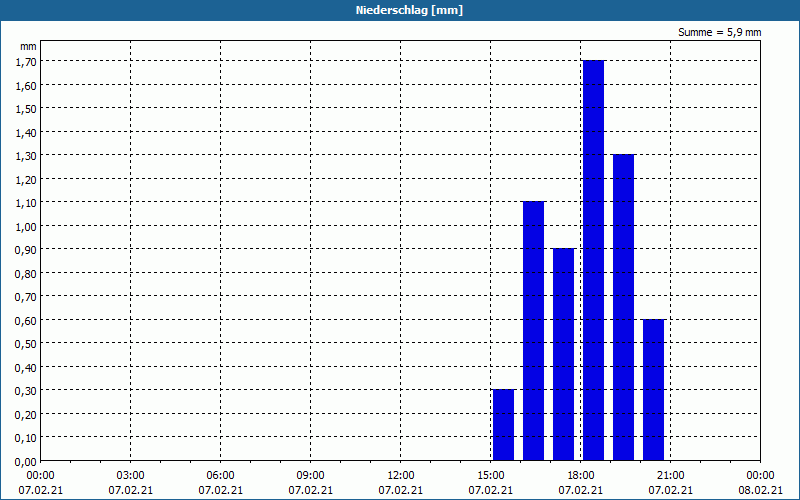The width and height of the screenshot is (800, 500).
Task: Click the 0,40 y-axis label
Action: (x=26, y=368)
